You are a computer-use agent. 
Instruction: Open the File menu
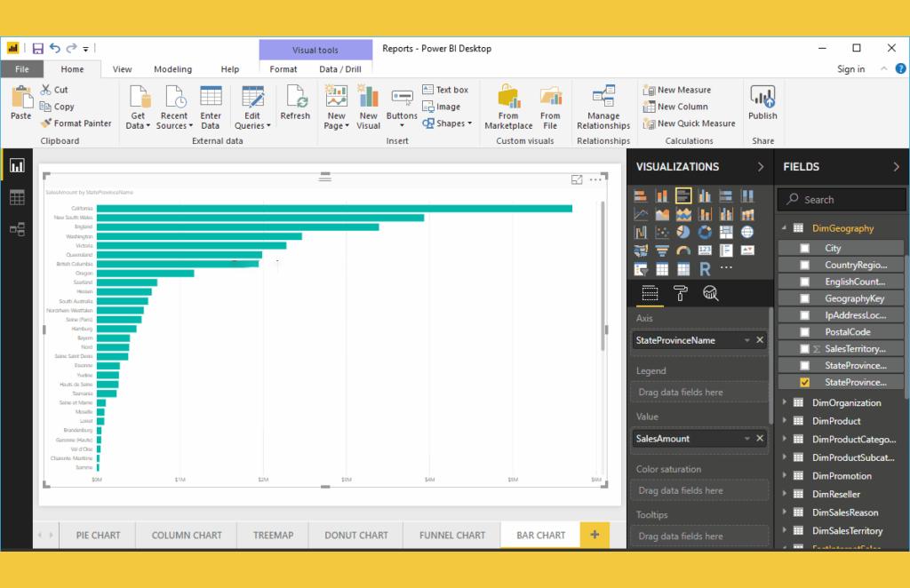click(22, 69)
